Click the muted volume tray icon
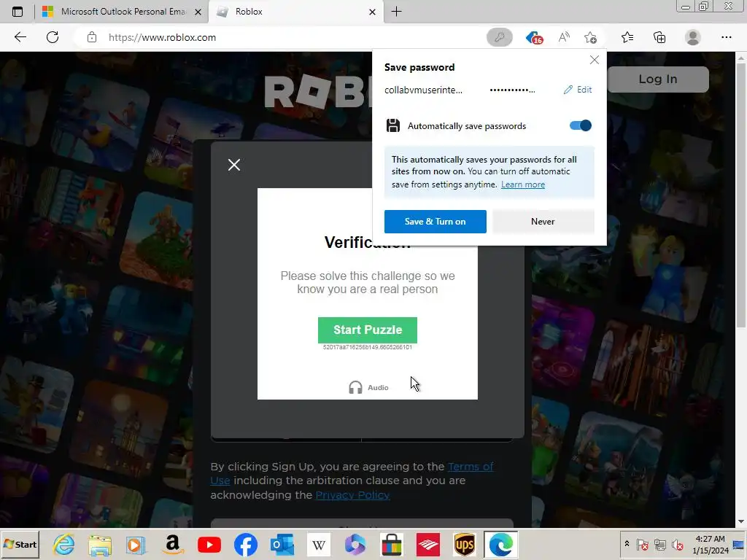Image resolution: width=747 pixels, height=560 pixels. pos(677,544)
